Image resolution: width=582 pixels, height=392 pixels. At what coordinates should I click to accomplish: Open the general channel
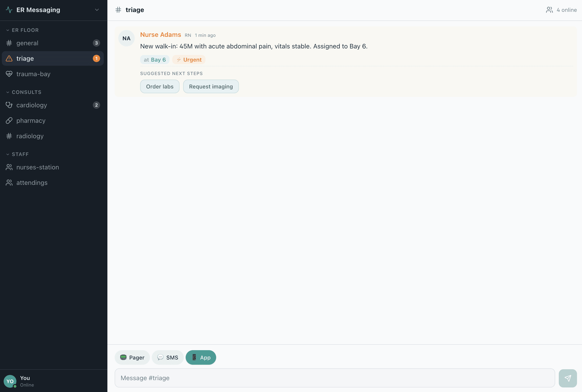(28, 43)
